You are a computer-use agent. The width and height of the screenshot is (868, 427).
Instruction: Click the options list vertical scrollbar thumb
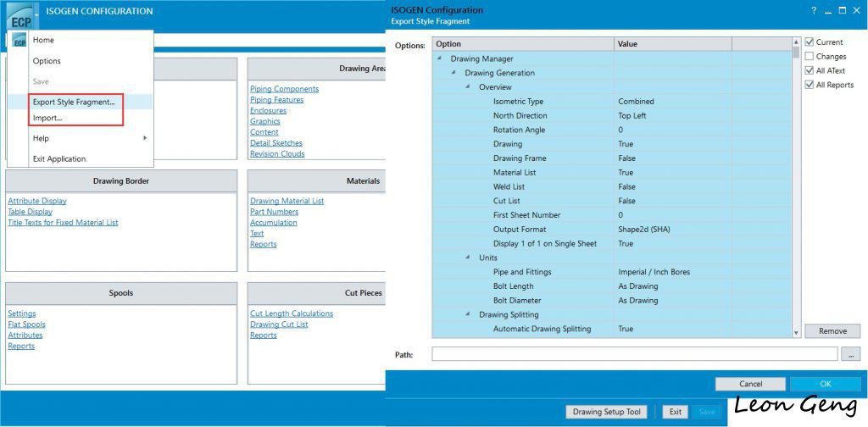tap(796, 53)
